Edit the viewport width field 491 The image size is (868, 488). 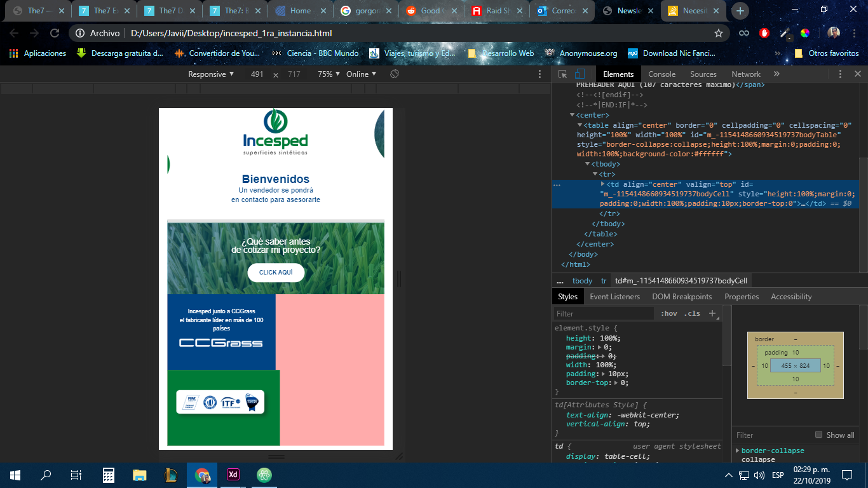click(257, 74)
